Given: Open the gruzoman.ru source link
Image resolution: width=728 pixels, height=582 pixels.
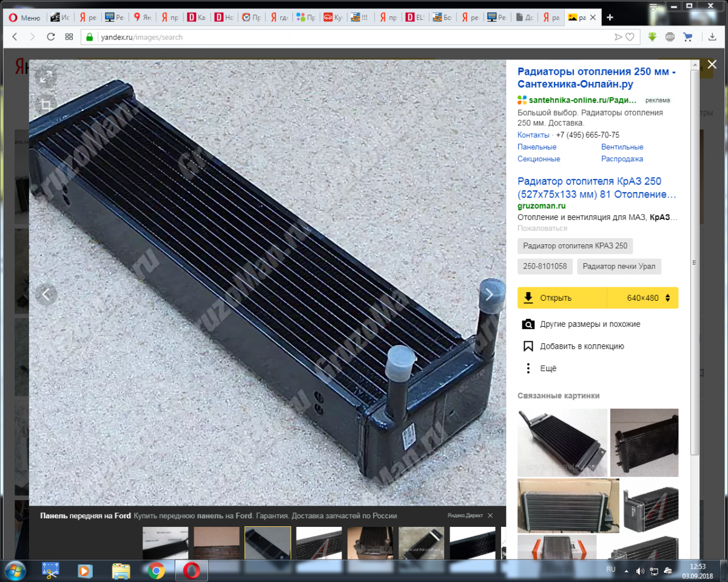Looking at the screenshot, I should coord(541,206).
